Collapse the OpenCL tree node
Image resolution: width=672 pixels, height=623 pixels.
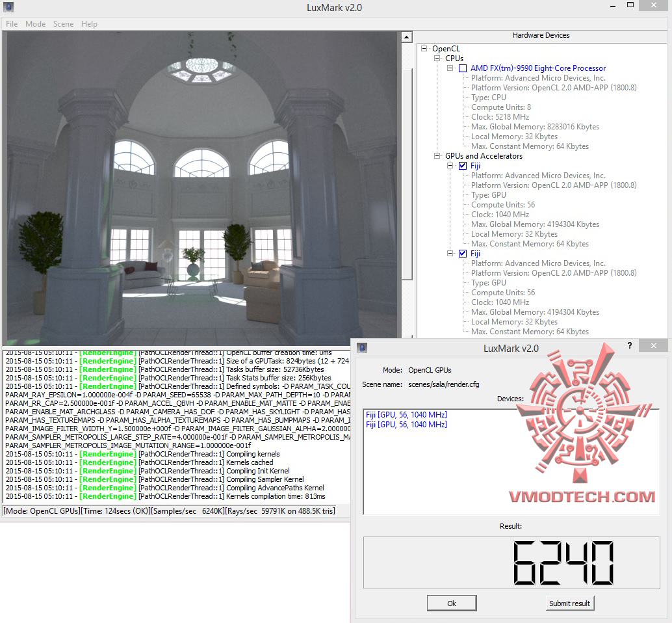(x=424, y=49)
